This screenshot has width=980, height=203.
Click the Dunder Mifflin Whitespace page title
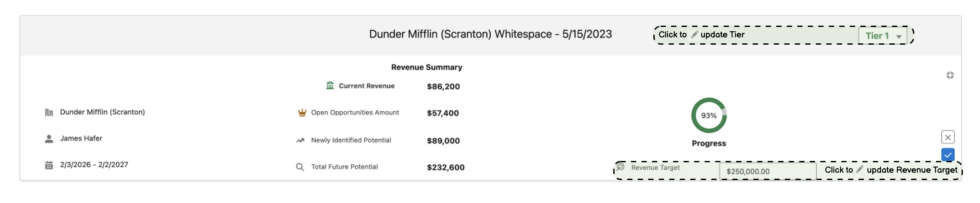[x=490, y=34]
